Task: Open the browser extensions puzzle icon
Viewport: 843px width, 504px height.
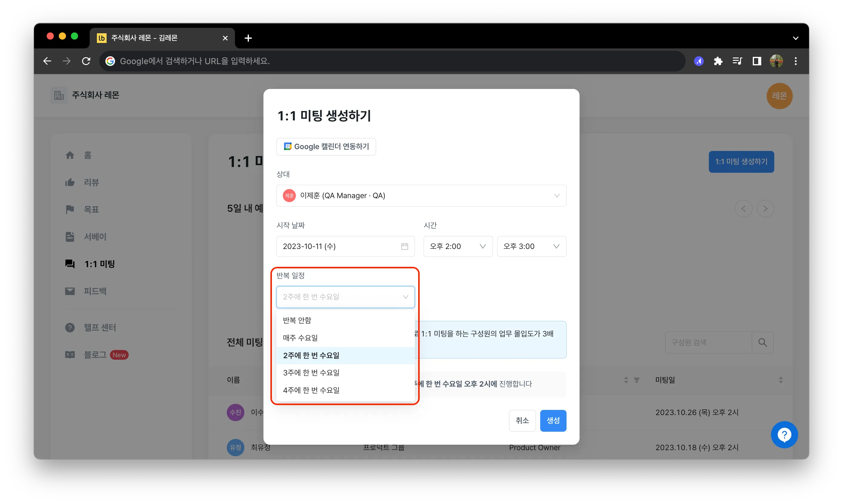Action: tap(718, 61)
